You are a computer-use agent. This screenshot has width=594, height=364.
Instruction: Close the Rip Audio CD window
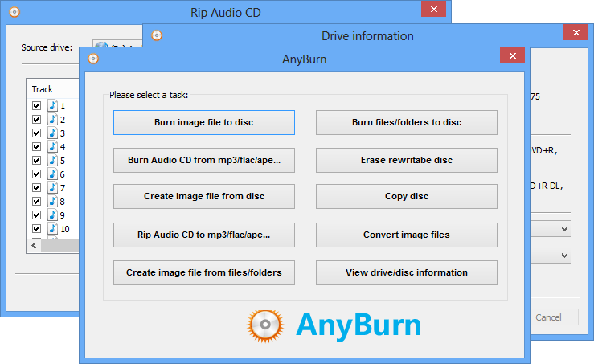point(434,9)
